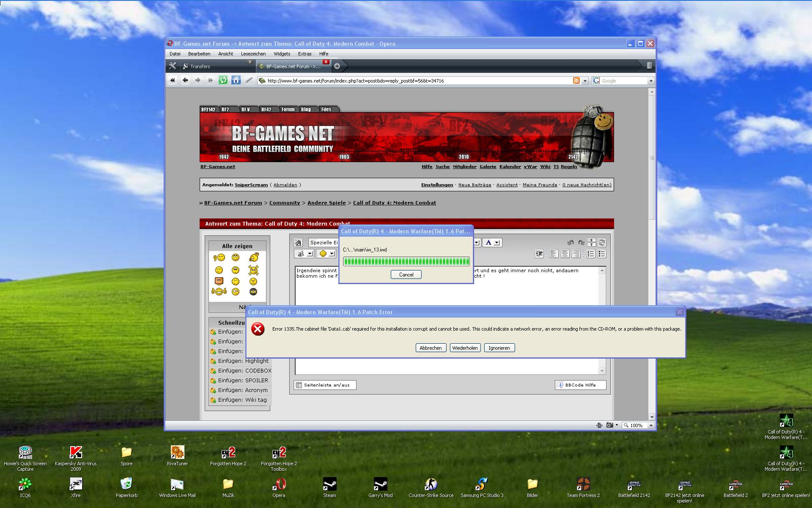Insert bulleted list in editor
This screenshot has width=812, height=508.
click(602, 254)
